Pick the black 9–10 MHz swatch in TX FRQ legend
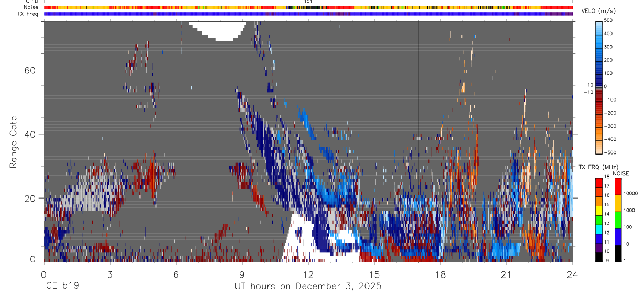Viewport: 644px width, 297px height. pyautogui.click(x=599, y=257)
